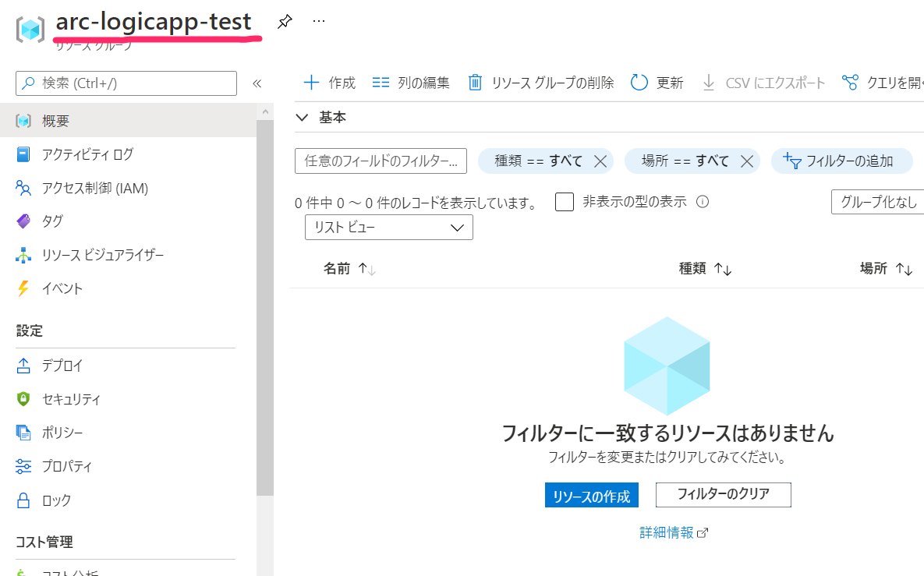Enable the 非表示の型の表示 checkbox

[x=565, y=202]
